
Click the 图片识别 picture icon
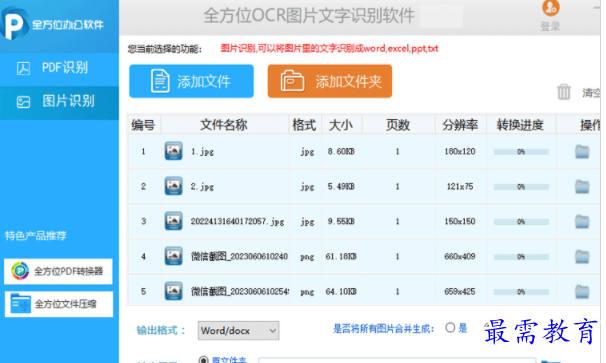[23, 102]
